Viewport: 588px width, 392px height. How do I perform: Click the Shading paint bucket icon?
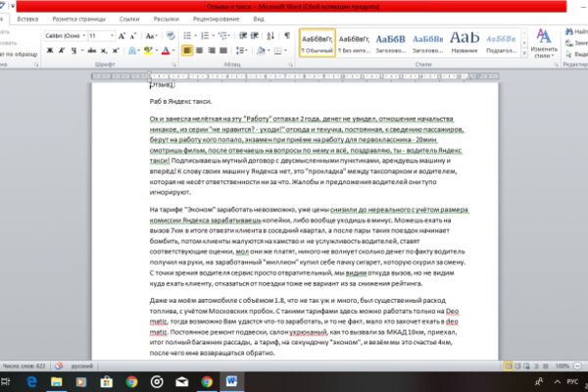click(261, 50)
